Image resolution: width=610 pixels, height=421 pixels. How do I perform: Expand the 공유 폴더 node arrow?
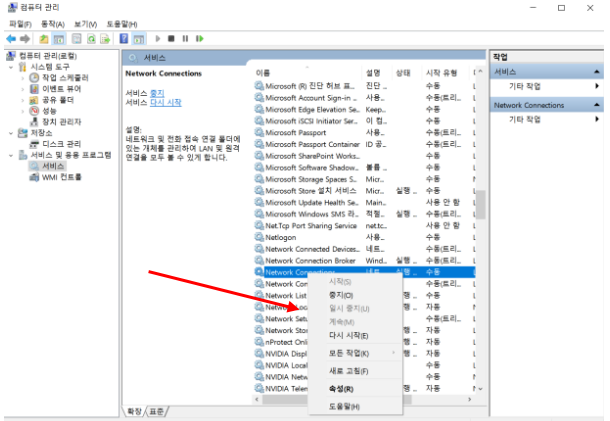pos(23,100)
